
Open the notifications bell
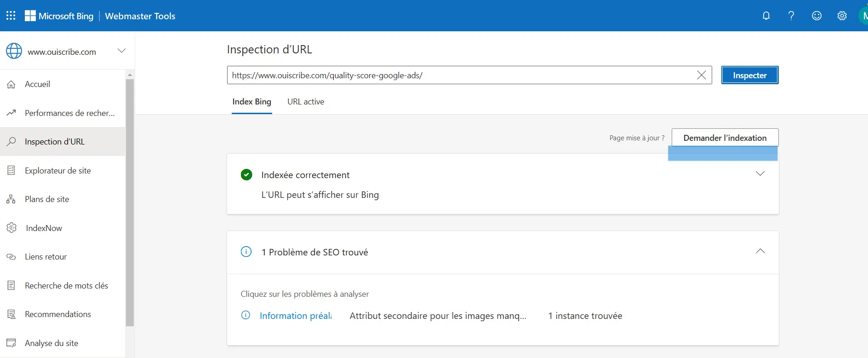766,16
